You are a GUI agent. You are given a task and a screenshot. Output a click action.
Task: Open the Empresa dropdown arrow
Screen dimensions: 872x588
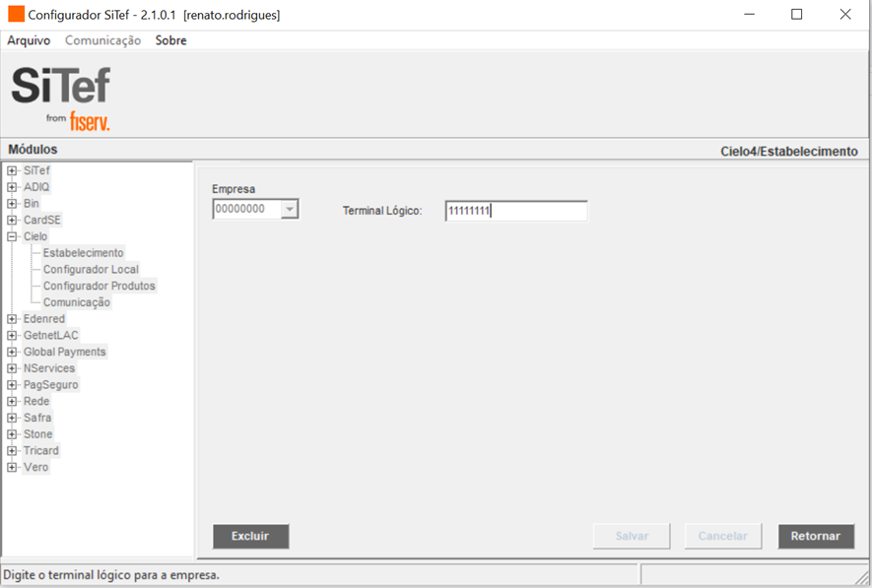(290, 210)
